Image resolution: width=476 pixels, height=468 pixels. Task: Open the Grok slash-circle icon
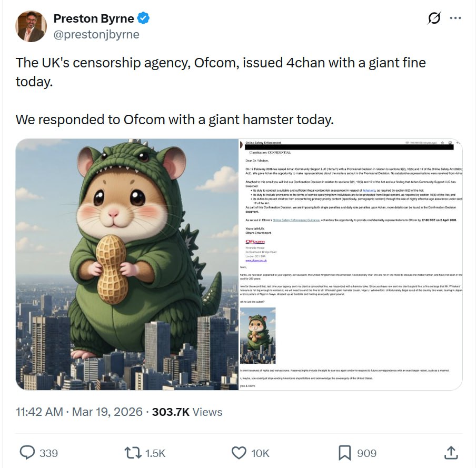[434, 18]
